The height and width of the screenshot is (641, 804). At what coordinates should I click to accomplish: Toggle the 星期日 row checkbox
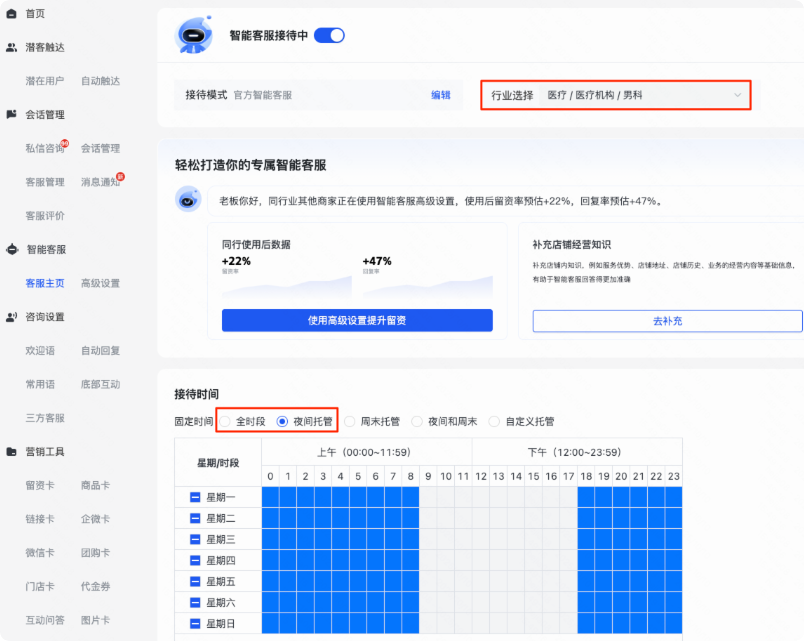(x=195, y=624)
